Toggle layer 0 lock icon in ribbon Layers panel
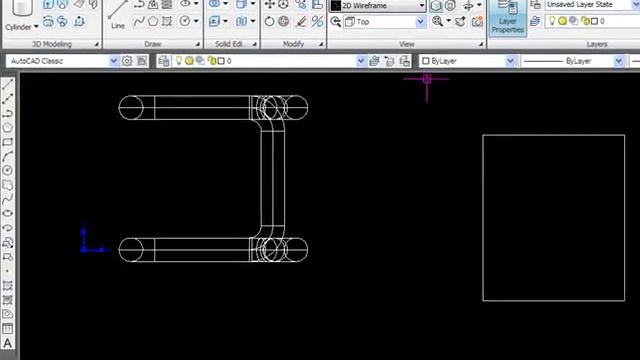640x360 pixels. click(x=585, y=21)
